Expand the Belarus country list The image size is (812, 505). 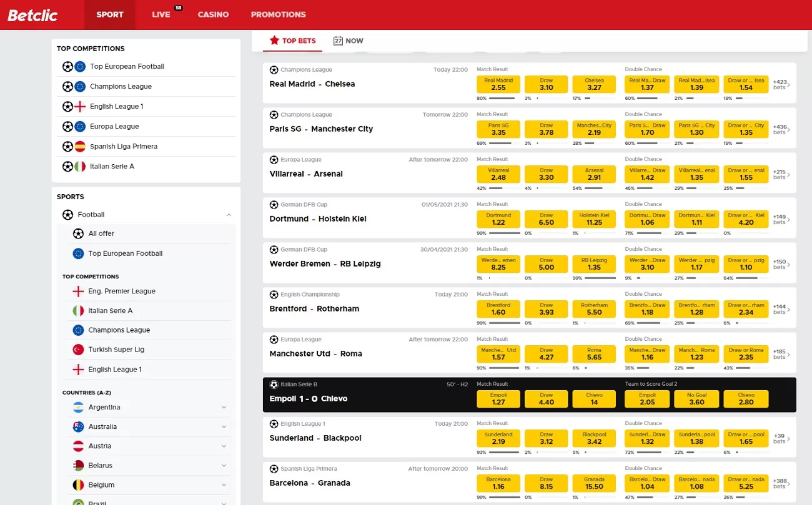tap(224, 465)
